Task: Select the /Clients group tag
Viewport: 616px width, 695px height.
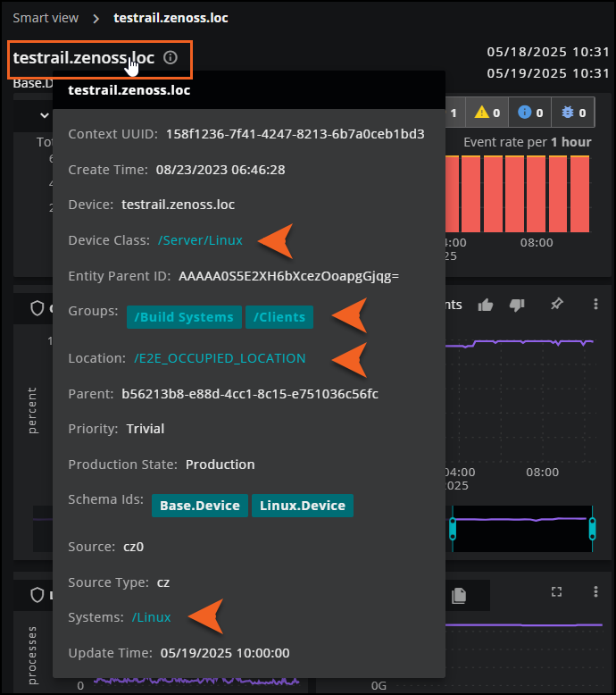Action: click(x=279, y=317)
